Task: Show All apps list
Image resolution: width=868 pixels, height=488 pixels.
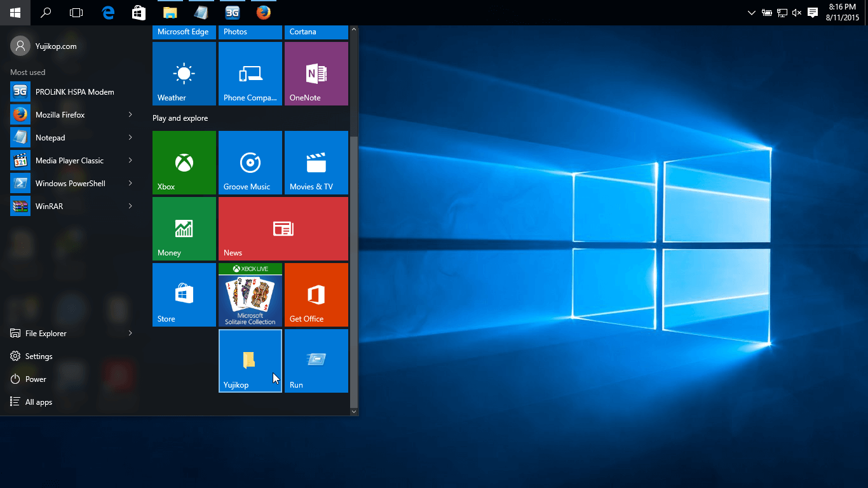Action: [73, 402]
